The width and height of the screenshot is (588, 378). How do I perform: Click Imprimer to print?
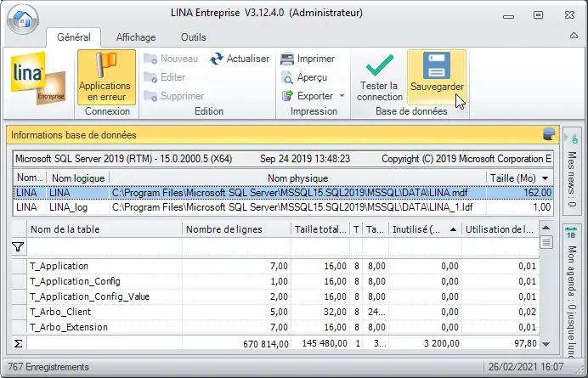coord(308,59)
